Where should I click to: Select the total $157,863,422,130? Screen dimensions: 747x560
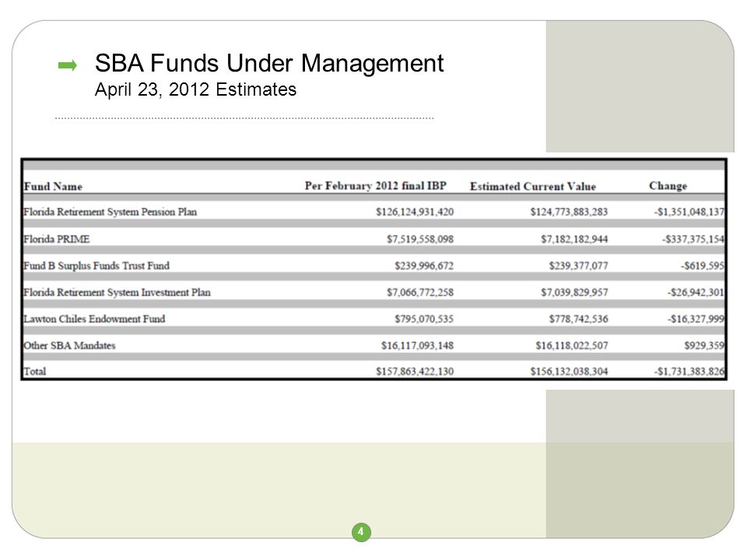415,372
